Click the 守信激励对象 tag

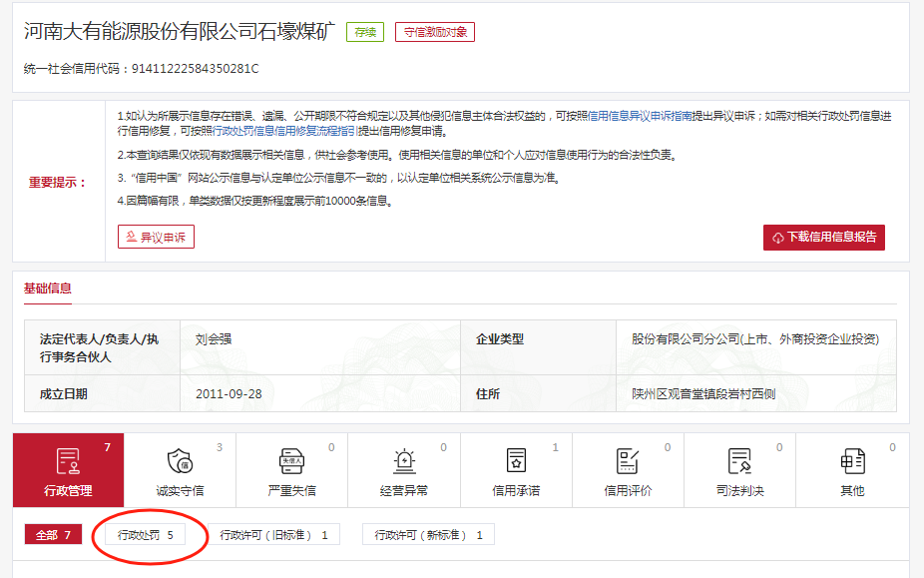coord(434,32)
